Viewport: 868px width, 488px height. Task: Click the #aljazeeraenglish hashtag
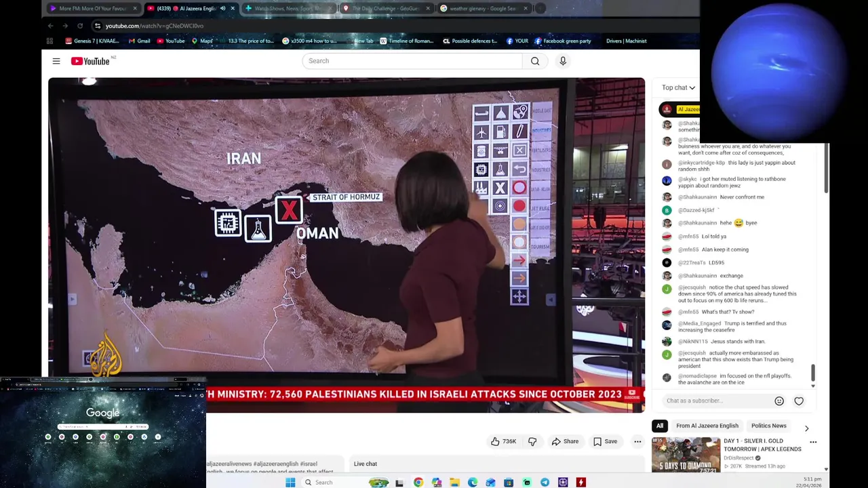click(276, 464)
